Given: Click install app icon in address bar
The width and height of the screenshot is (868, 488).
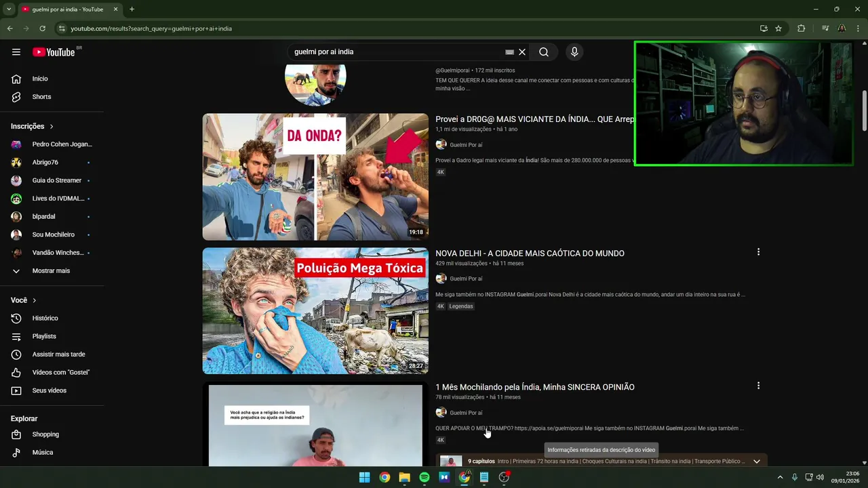Looking at the screenshot, I should coord(764,28).
